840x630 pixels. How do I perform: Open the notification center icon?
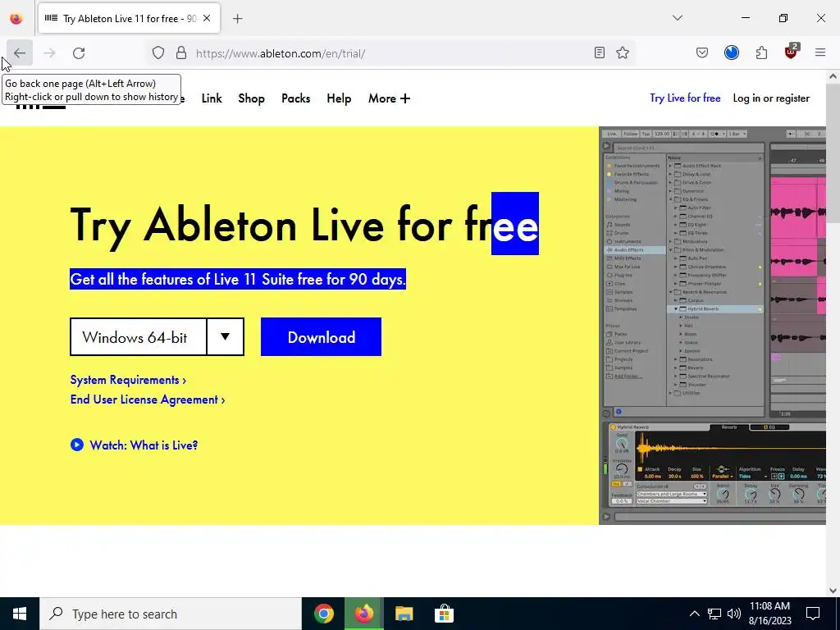pos(813,614)
